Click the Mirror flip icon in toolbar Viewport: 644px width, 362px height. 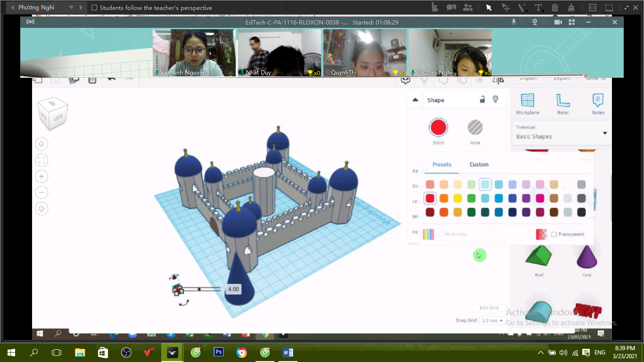(498, 80)
